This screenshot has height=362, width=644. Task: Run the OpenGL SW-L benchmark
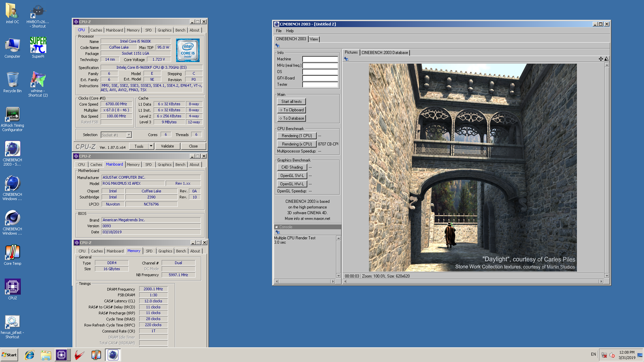[x=292, y=176]
